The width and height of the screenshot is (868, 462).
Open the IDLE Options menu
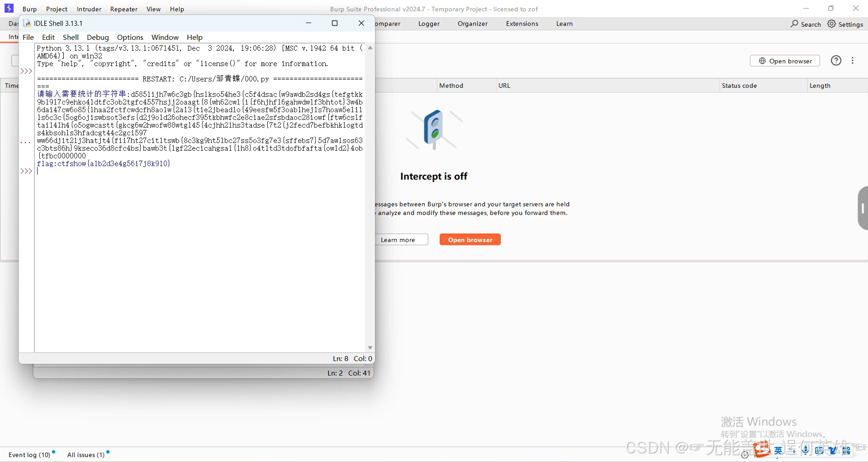coord(130,37)
